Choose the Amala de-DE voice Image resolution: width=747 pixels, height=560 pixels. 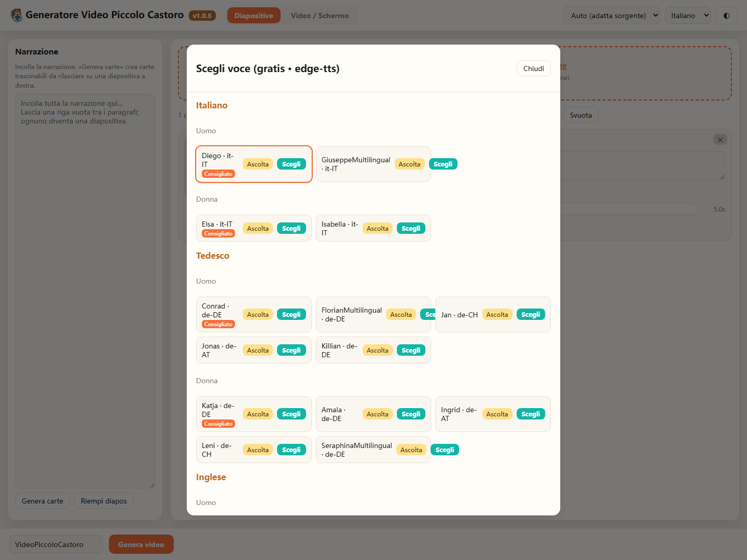coord(411,414)
